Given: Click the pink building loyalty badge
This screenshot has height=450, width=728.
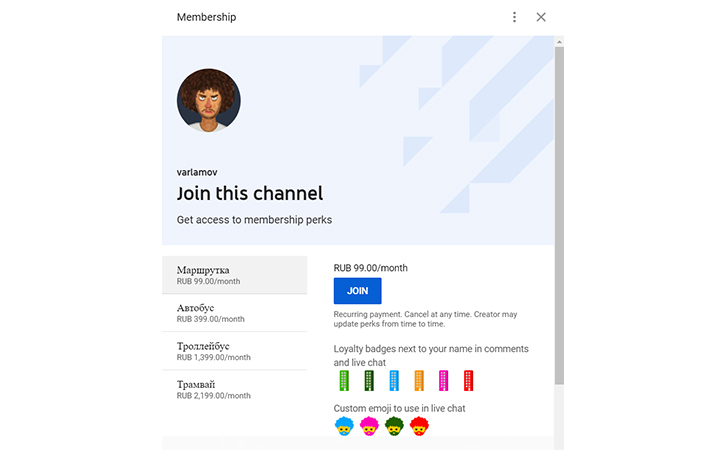Looking at the screenshot, I should click(443, 381).
